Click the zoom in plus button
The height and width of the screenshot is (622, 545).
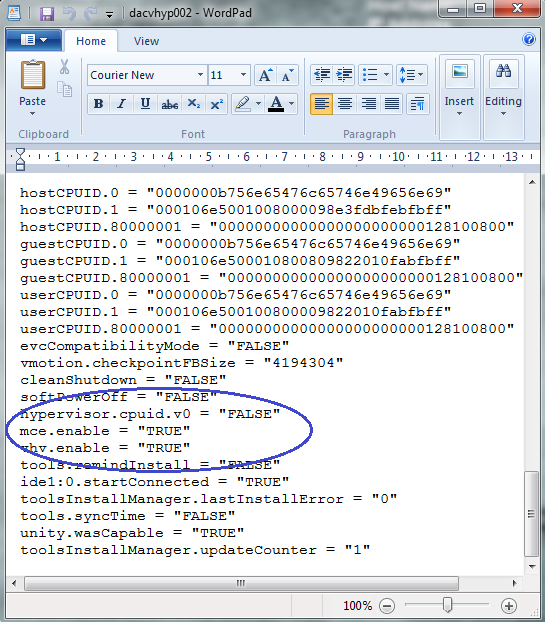(x=509, y=606)
